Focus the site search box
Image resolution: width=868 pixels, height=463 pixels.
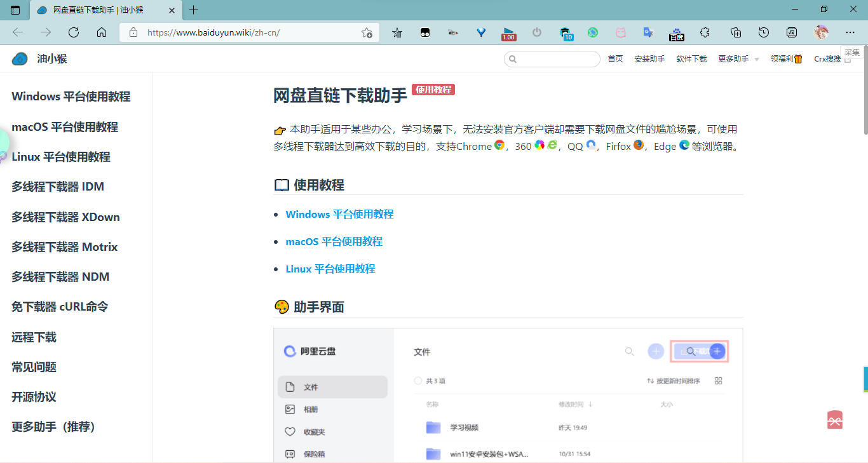pos(552,59)
